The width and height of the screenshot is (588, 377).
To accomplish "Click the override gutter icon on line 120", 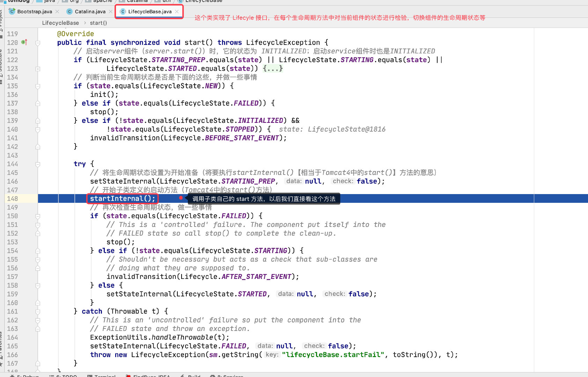I will click(24, 42).
